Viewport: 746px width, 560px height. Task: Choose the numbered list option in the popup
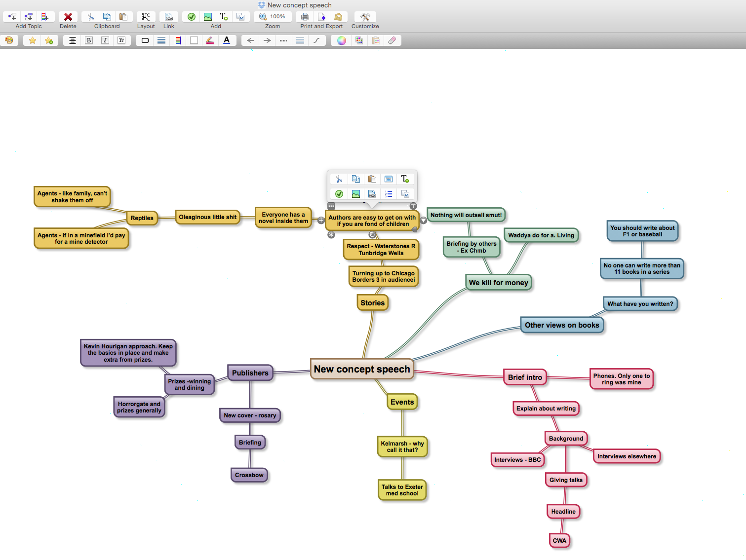tap(389, 194)
